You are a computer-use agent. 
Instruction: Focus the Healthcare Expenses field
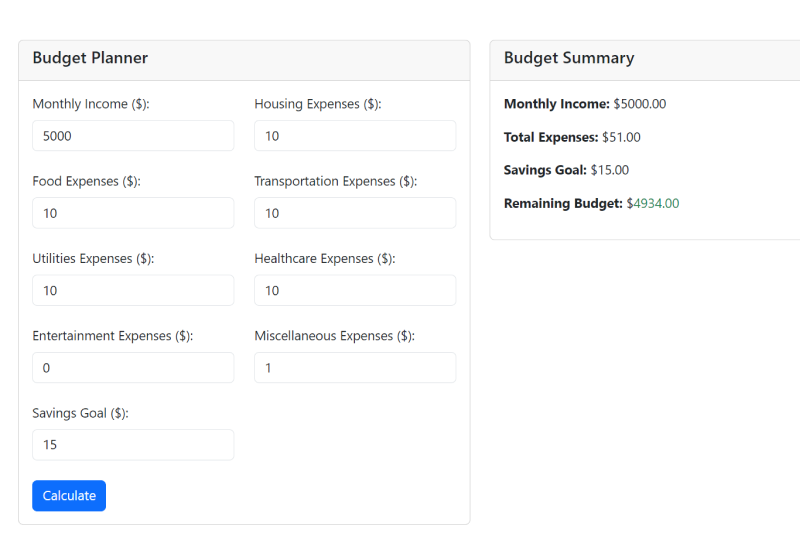click(355, 290)
